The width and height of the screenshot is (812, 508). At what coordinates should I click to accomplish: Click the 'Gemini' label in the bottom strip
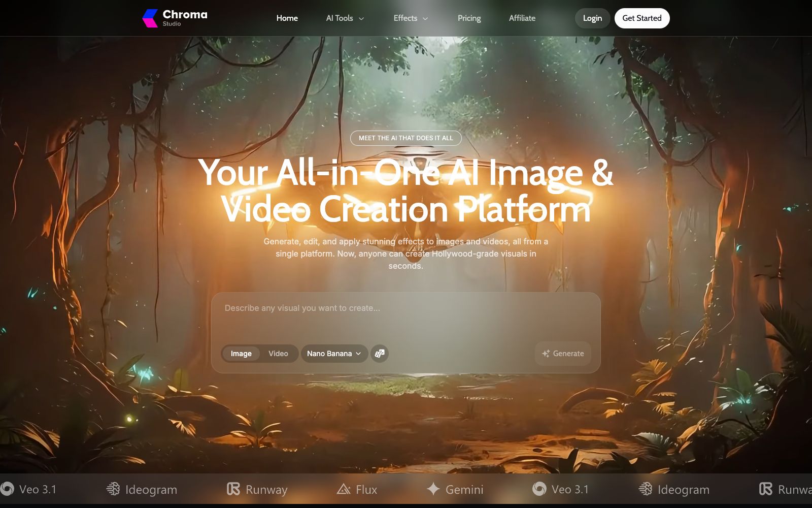pos(464,490)
